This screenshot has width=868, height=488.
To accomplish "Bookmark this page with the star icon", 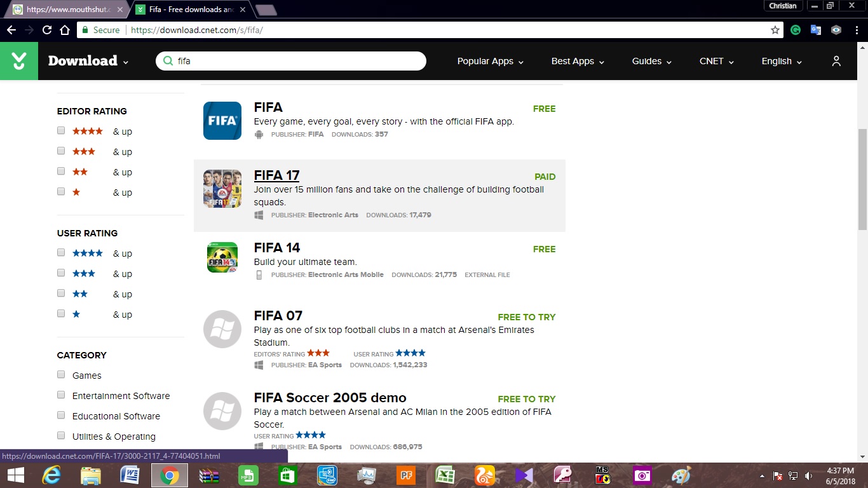I will click(x=775, y=30).
